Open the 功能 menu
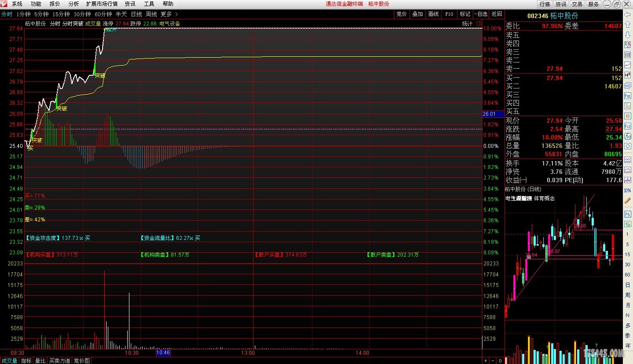The width and height of the screenshot is (633, 364). [x=36, y=4]
